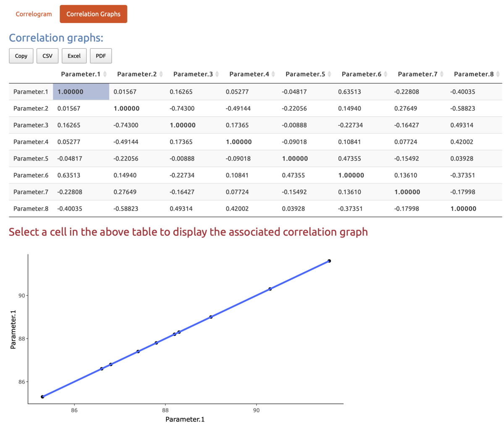504x423 pixels.
Task: Click the sort arrows beside Parameter.6 column header
Action: (386, 74)
